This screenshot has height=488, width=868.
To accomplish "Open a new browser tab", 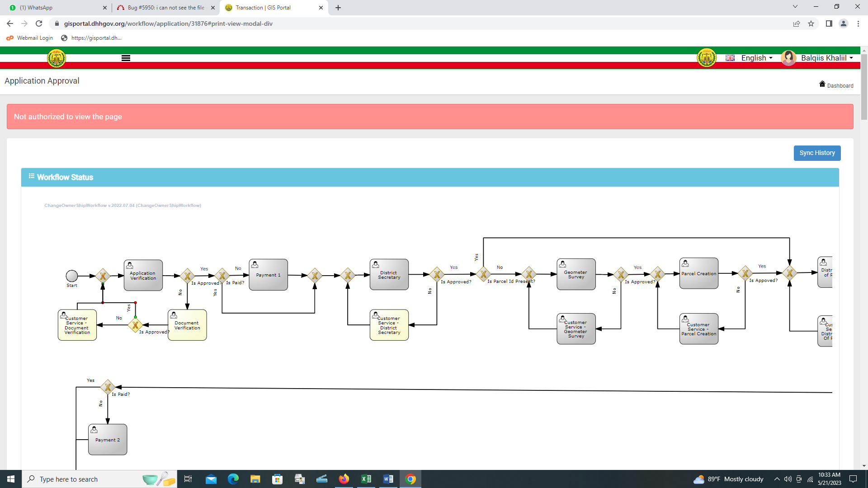I will click(x=338, y=8).
